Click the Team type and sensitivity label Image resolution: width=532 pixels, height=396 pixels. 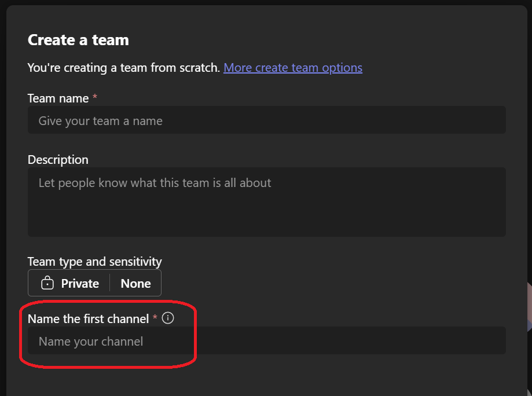point(94,262)
